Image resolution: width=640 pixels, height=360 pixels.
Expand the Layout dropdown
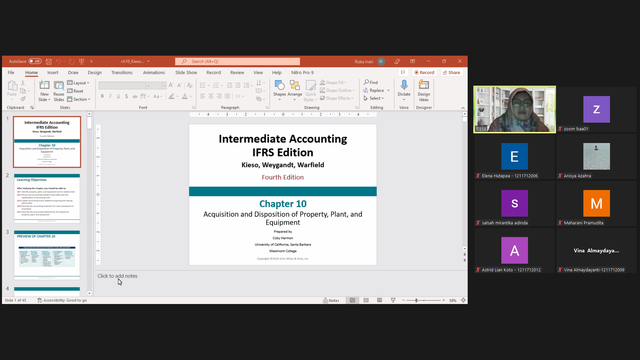point(78,83)
